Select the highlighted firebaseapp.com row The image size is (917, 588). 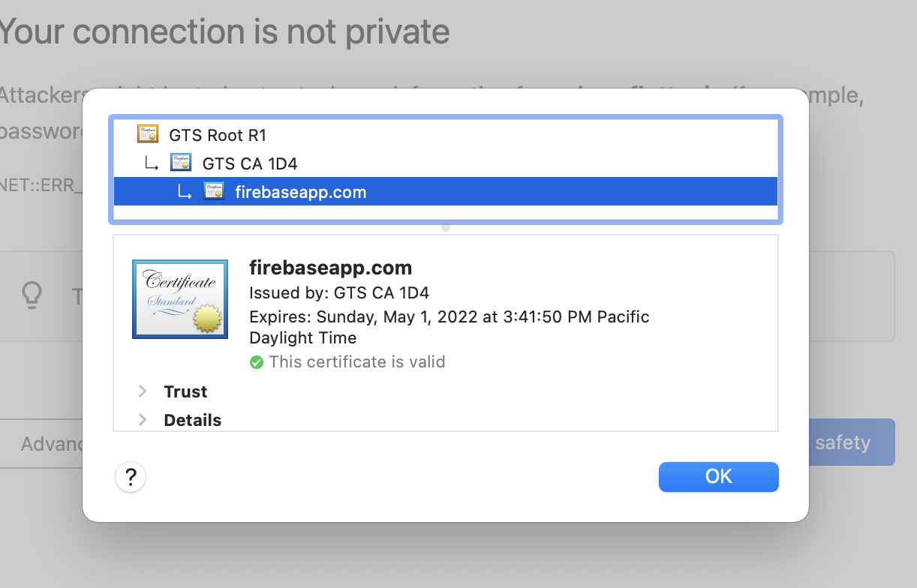[375, 191]
